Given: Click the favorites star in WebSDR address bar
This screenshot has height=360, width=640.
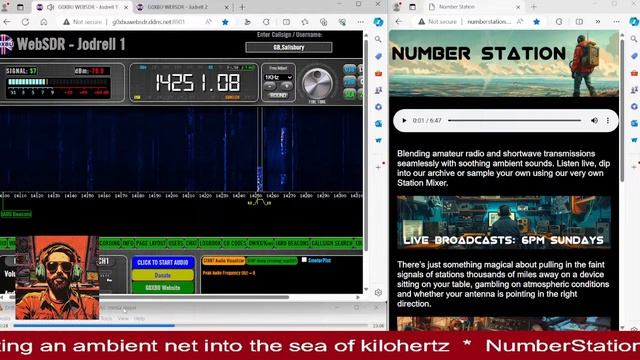Looking at the screenshot, I should 225,22.
